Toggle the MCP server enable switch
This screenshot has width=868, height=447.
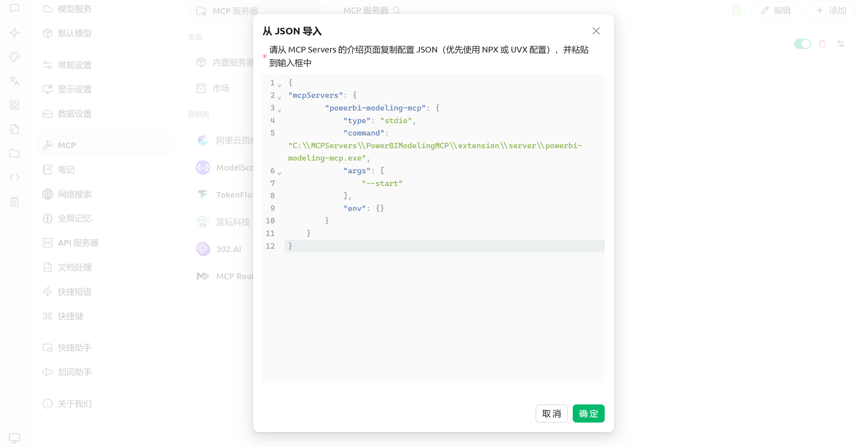[x=802, y=44]
